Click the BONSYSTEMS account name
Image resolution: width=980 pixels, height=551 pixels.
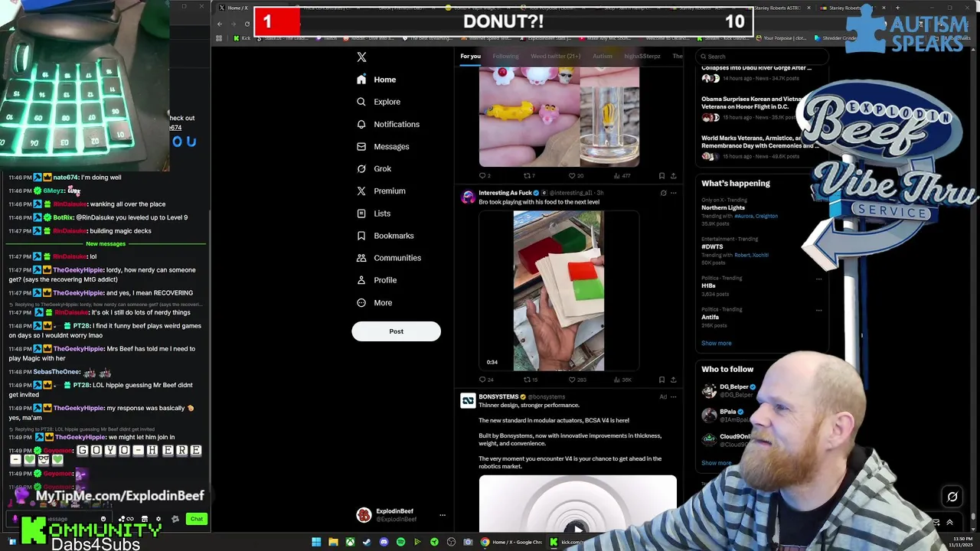point(498,396)
